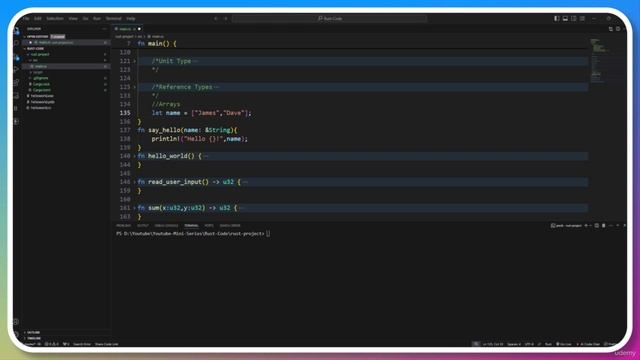Viewport: 640px width, 360px height.
Task: Open the Run and Debug view icon
Action: [17, 70]
